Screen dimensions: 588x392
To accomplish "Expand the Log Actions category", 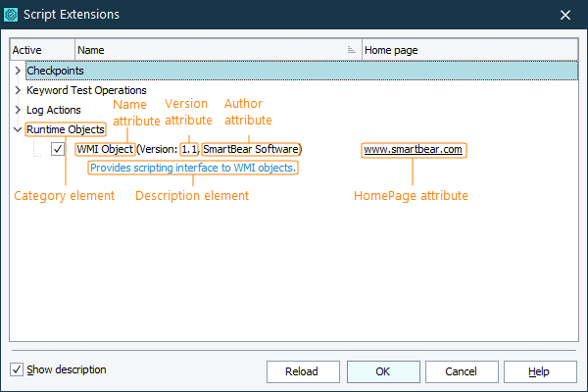I will tap(18, 110).
